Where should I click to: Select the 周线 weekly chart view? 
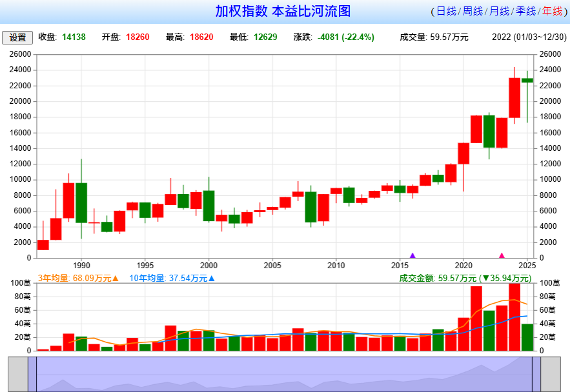pos(473,12)
